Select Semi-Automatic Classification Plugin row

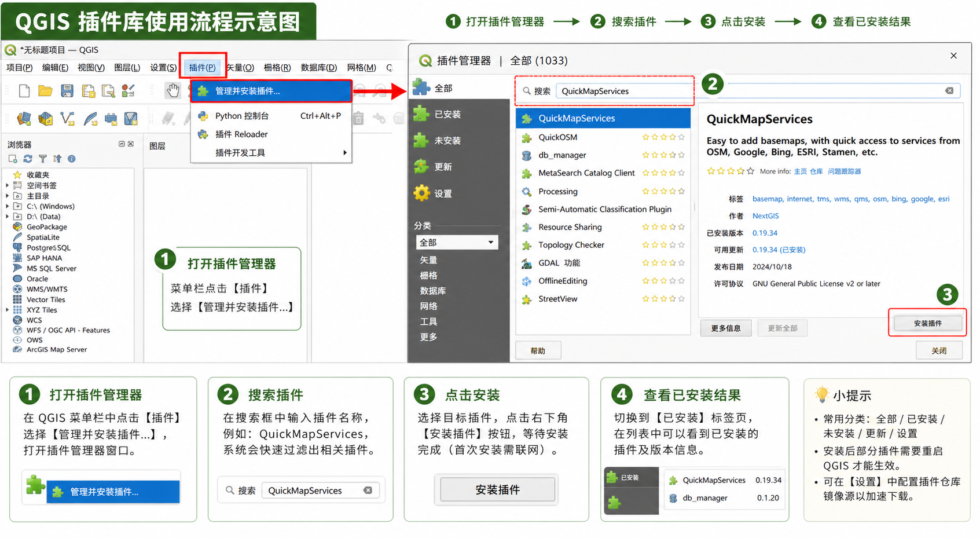603,209
